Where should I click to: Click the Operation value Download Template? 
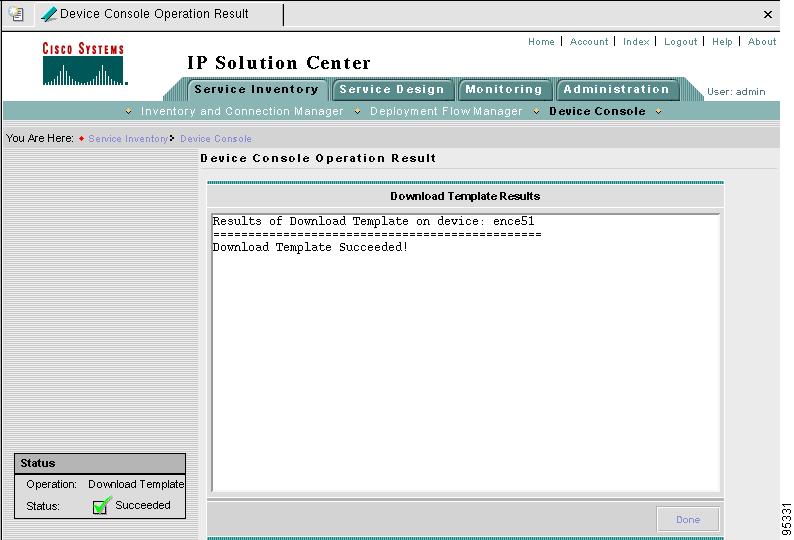pos(136,484)
